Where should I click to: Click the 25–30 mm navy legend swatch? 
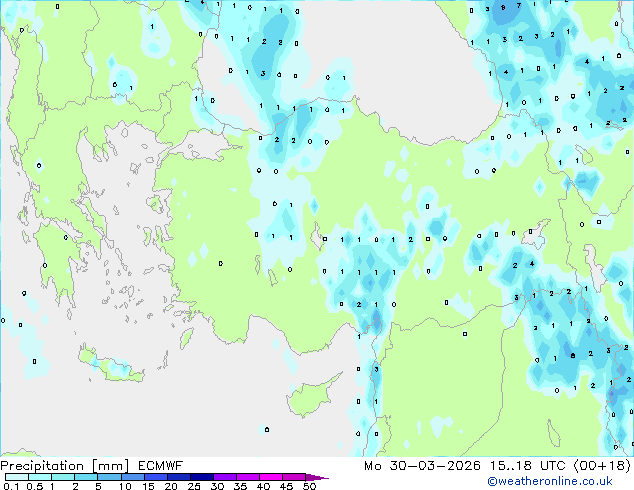point(201,477)
